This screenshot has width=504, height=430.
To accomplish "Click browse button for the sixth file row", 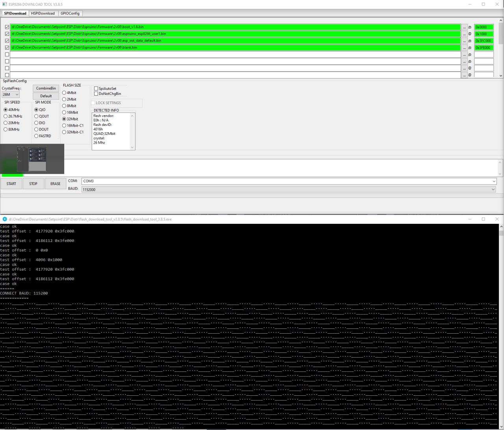I will point(464,61).
